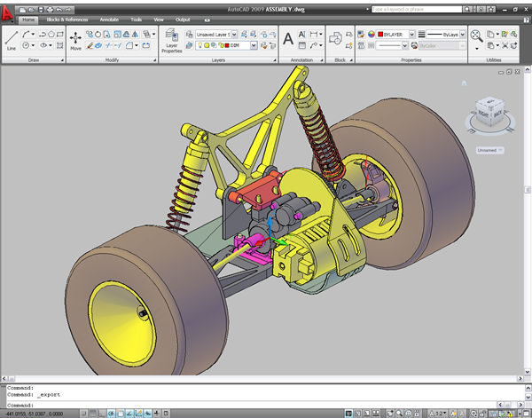Click the Multiline Text tool
The height and width of the screenshot is (418, 532).
click(x=288, y=38)
